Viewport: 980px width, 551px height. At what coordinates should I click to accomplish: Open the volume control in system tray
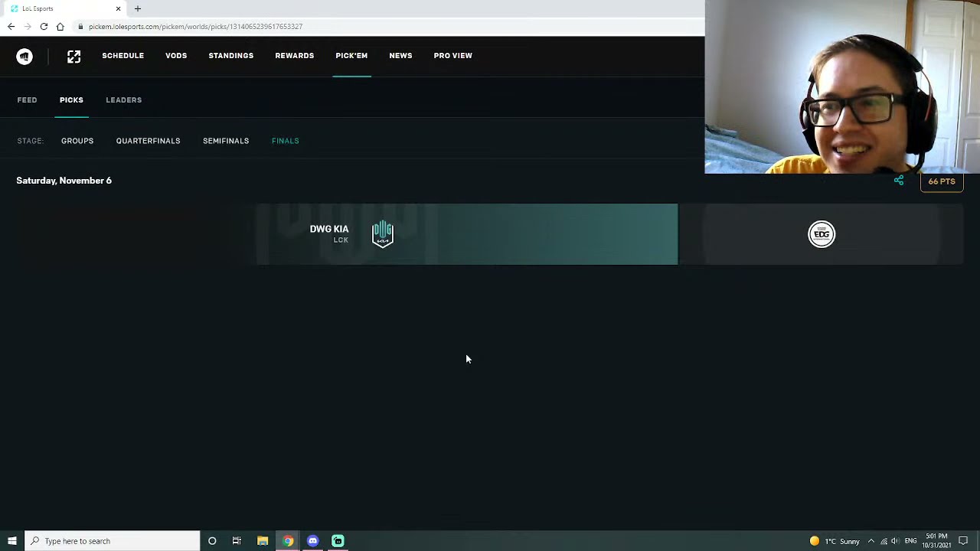point(895,541)
